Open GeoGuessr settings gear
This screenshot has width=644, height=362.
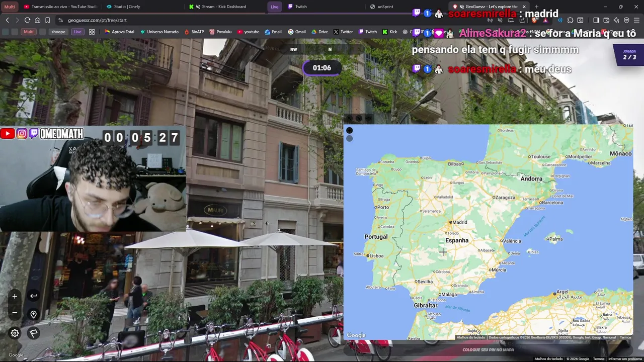(15, 333)
